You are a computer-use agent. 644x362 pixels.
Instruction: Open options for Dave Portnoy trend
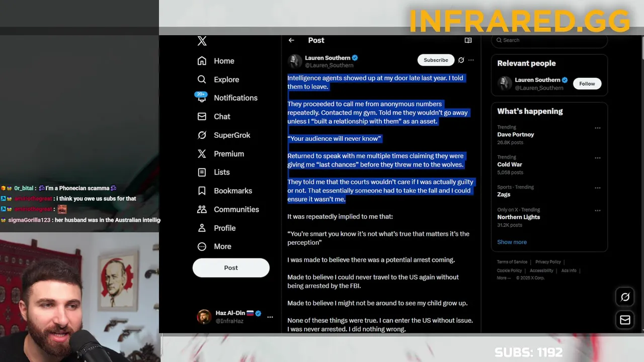click(x=597, y=128)
